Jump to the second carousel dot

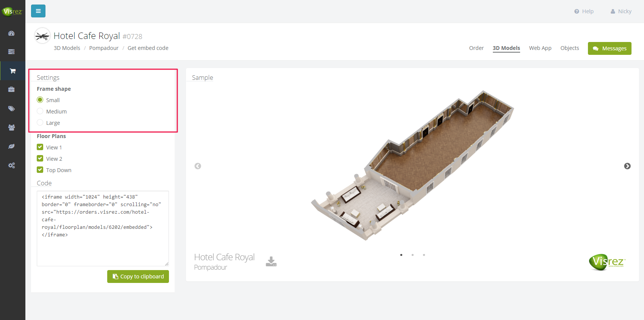(413, 255)
